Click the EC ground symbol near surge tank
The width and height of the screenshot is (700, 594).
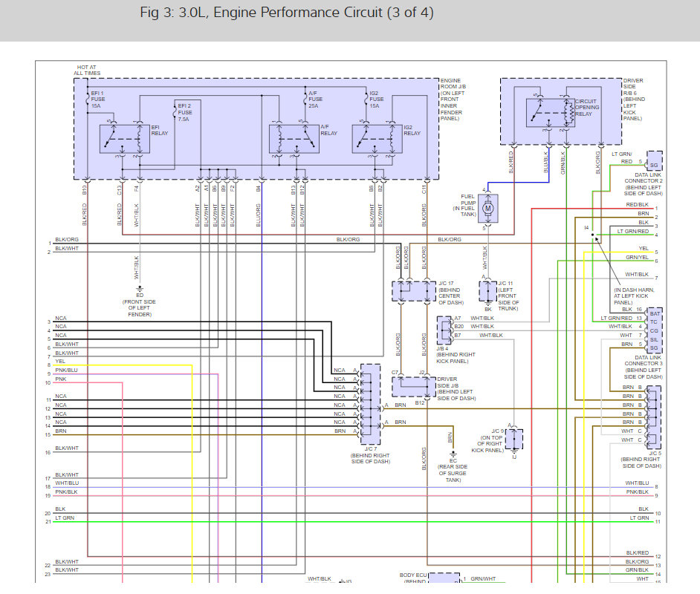point(453,454)
